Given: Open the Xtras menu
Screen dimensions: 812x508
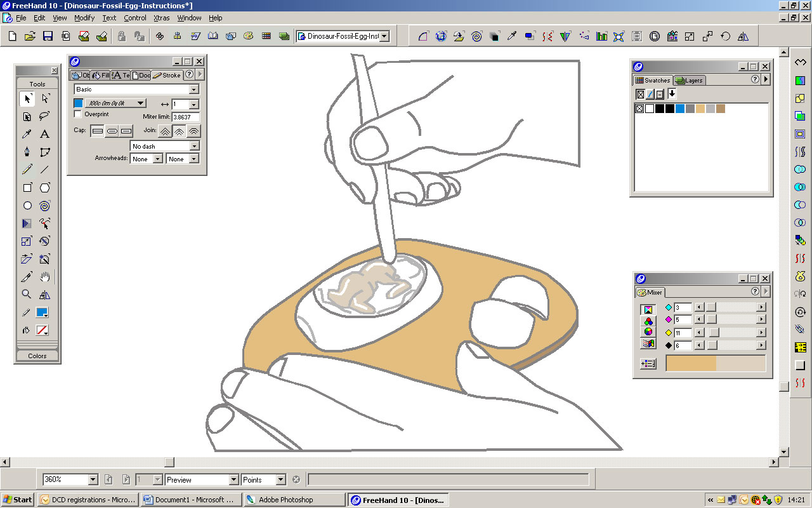Looking at the screenshot, I should tap(162, 18).
